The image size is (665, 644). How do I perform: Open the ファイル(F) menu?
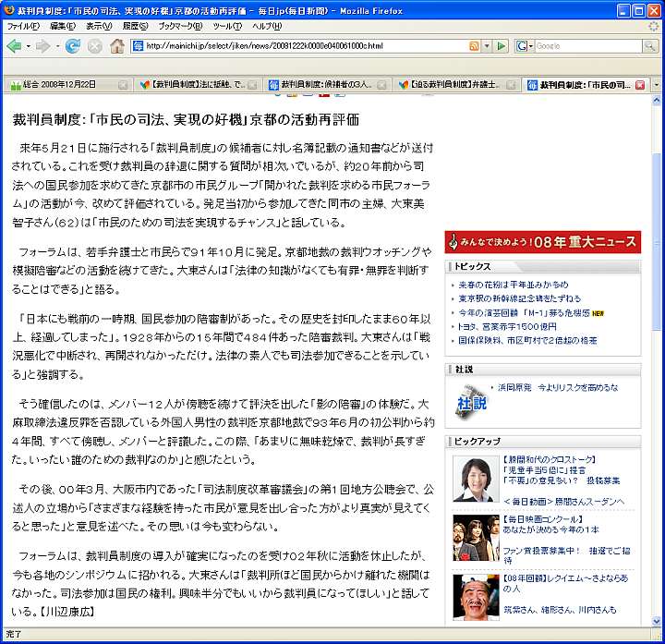tap(22, 26)
